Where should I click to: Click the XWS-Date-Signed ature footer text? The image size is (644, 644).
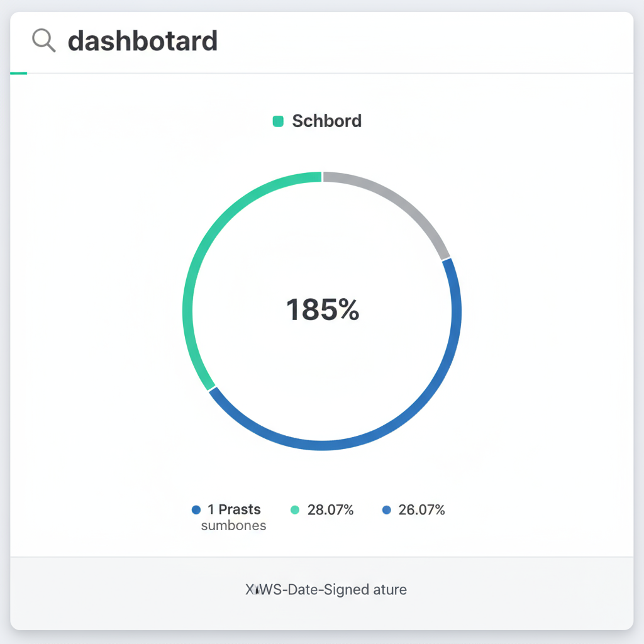[x=326, y=590]
